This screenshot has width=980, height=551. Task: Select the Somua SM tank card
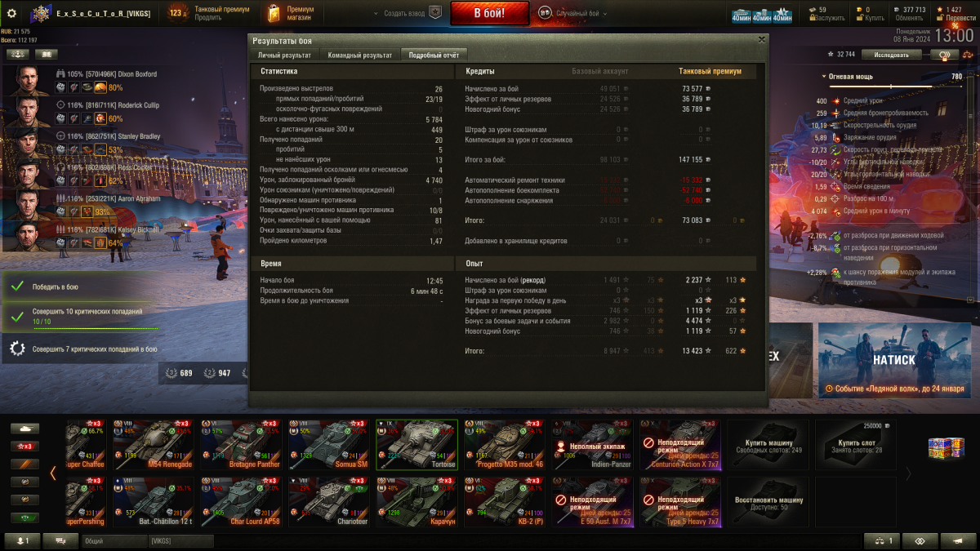328,446
